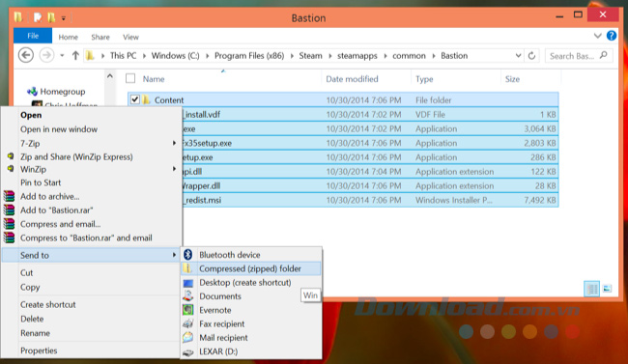628x364 pixels.
Task: Open the Home ribbon tab
Action: tap(68, 37)
